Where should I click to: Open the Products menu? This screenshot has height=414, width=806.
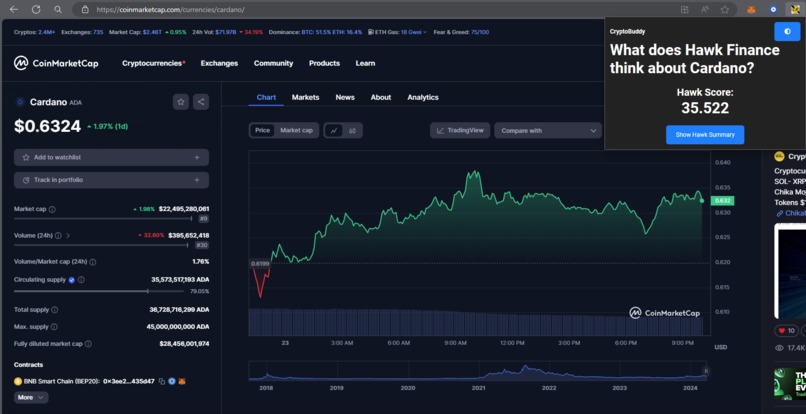coord(324,63)
